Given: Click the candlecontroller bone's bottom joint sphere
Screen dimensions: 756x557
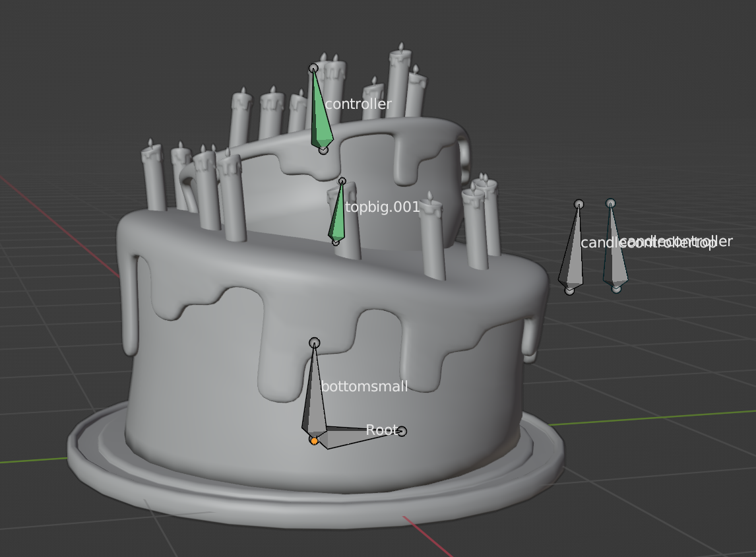Looking at the screenshot, I should pos(616,288).
